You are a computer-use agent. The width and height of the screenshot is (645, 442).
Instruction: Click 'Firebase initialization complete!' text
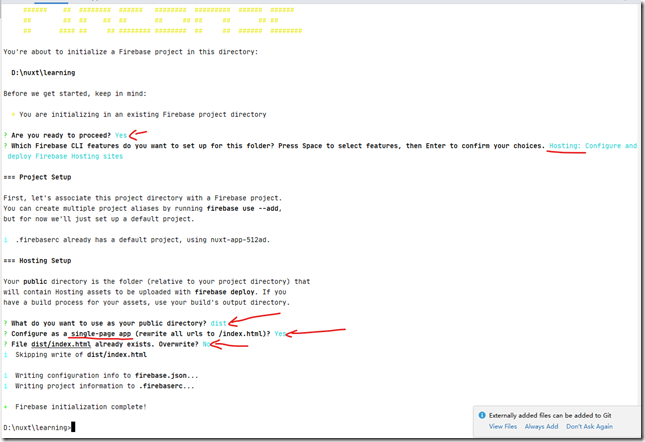(81, 407)
